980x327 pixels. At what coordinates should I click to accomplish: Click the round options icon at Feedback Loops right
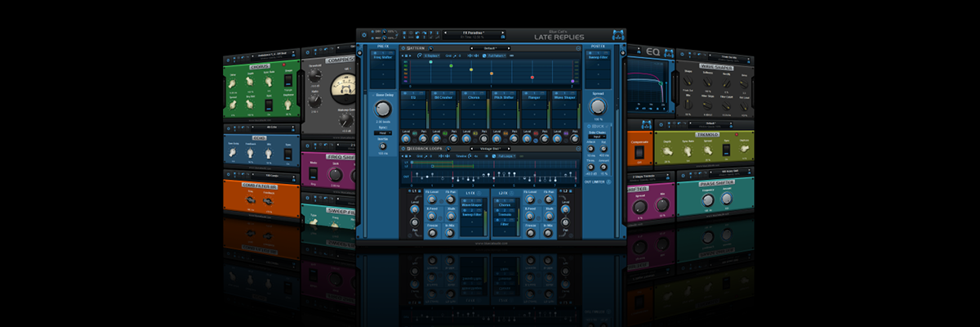click(578, 149)
